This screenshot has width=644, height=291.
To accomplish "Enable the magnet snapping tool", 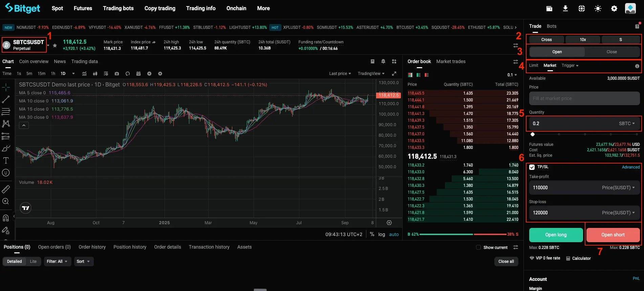I will [x=6, y=218].
